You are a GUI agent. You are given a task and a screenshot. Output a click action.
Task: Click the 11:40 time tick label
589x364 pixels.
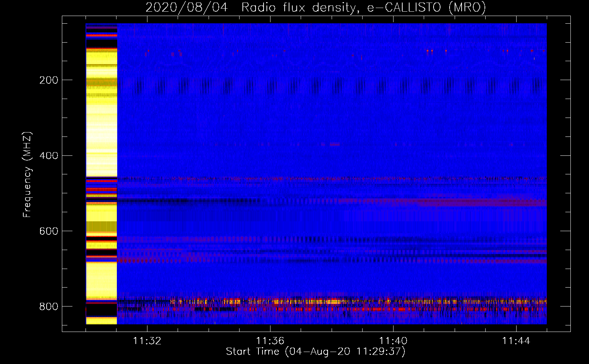(393, 341)
